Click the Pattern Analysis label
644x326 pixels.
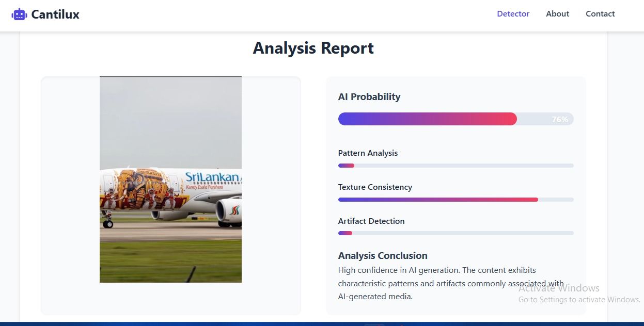[x=368, y=153]
